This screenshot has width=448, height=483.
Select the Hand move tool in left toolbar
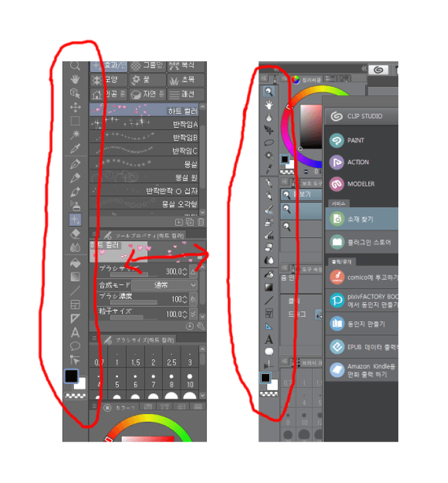[75, 79]
